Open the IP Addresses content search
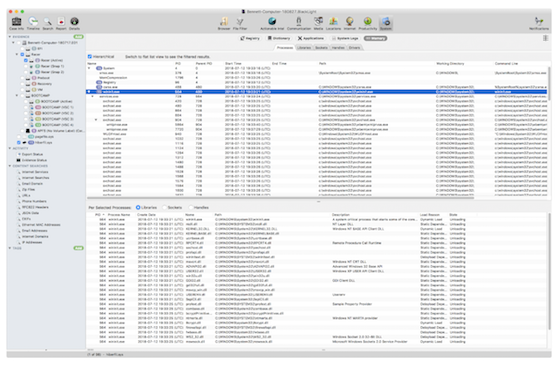Viewport: 560px width, 367px height. coord(32,242)
